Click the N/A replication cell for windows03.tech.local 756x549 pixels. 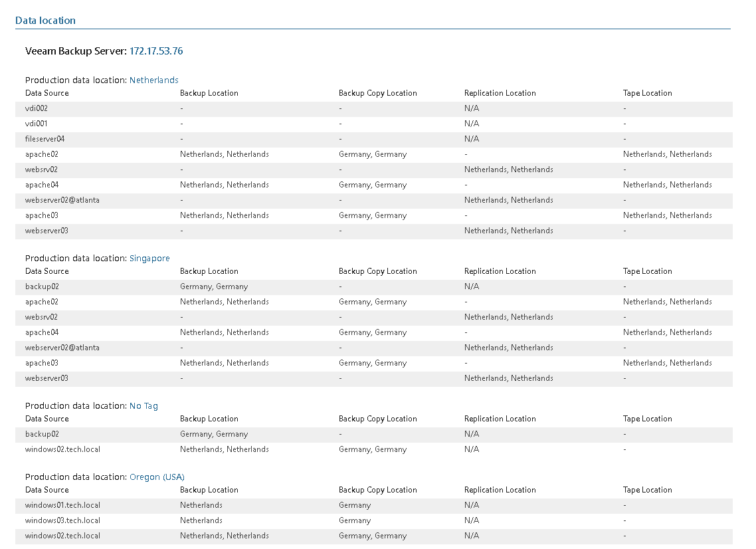tap(472, 520)
